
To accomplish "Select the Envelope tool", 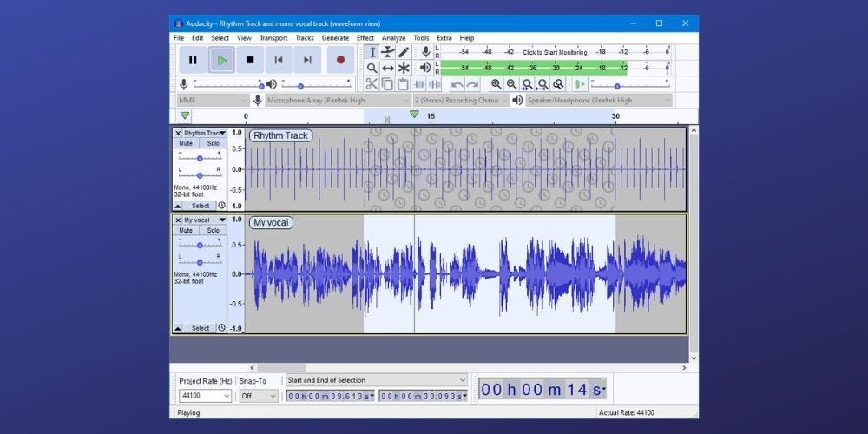I will 388,52.
